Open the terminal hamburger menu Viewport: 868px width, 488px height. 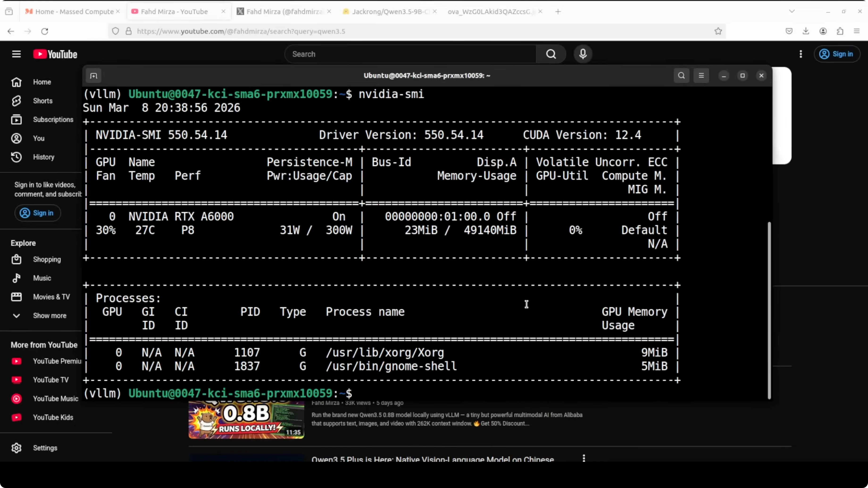click(701, 75)
